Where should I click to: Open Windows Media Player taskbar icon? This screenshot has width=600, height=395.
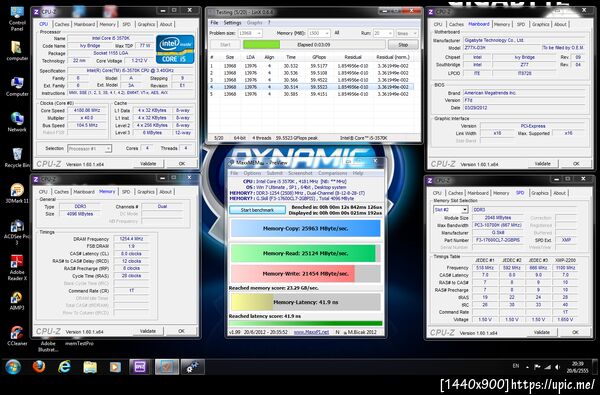click(x=115, y=367)
